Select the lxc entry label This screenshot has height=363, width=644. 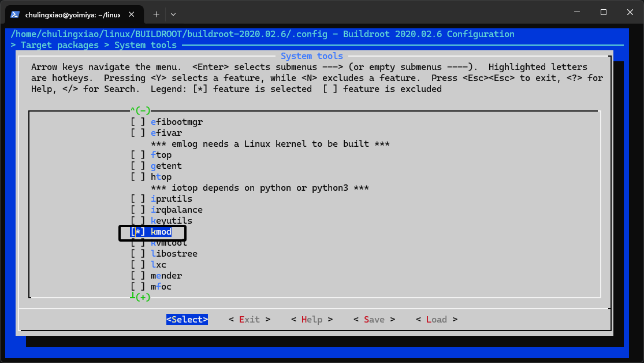(x=158, y=265)
